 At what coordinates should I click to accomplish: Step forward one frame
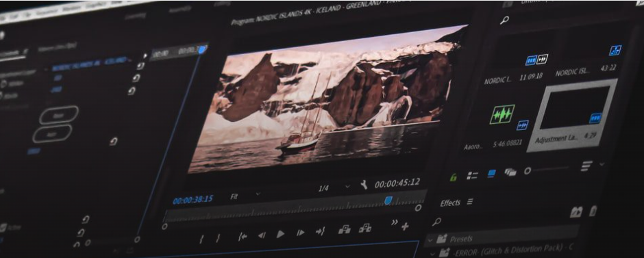(301, 233)
